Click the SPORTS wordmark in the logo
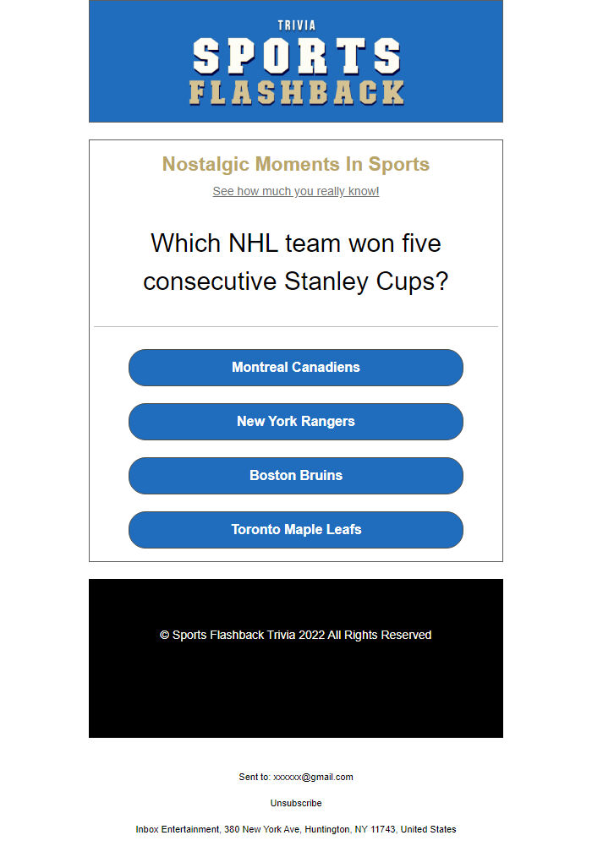Screen dimensions: 592x868 click(x=295, y=57)
